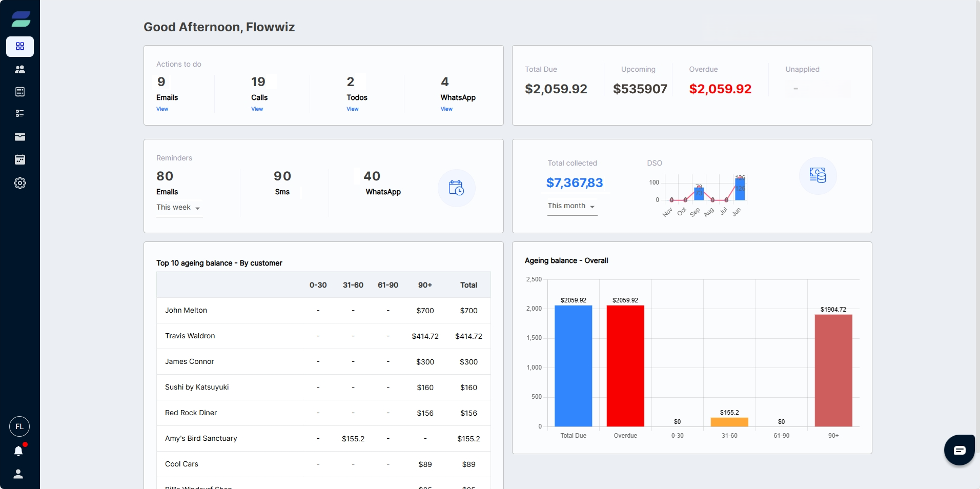Open the notifications bell icon
Viewport: 980px width, 489px height.
tap(19, 451)
